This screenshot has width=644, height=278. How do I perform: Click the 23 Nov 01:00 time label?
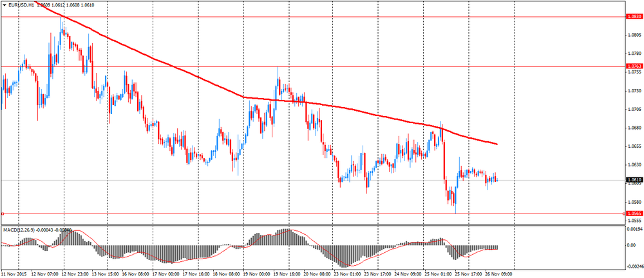click(348, 273)
